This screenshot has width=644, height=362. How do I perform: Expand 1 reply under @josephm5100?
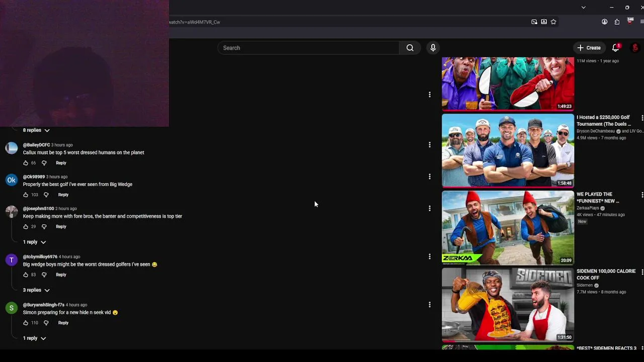point(34,242)
